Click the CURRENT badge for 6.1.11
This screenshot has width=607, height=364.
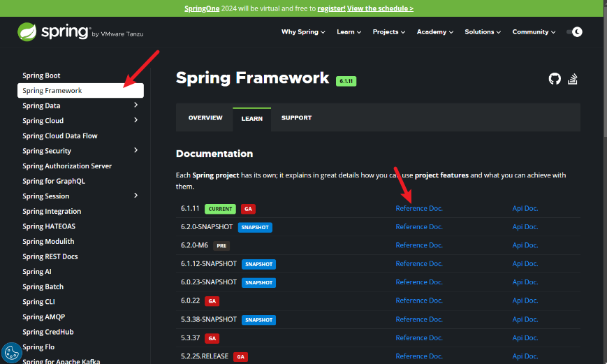tap(220, 209)
